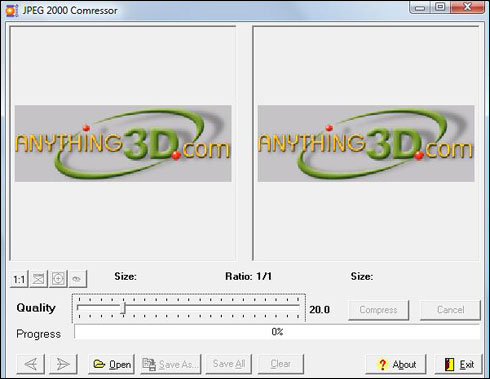Click the fit-to-window view icon
The image size is (490, 379).
click(39, 279)
